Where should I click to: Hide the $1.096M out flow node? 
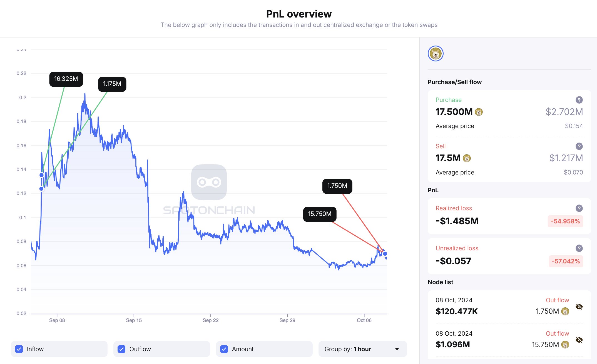(579, 340)
